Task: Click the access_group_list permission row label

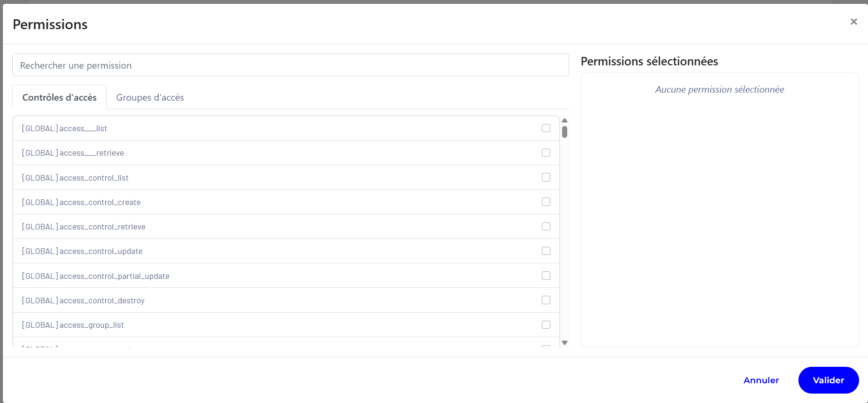Action: (x=73, y=325)
